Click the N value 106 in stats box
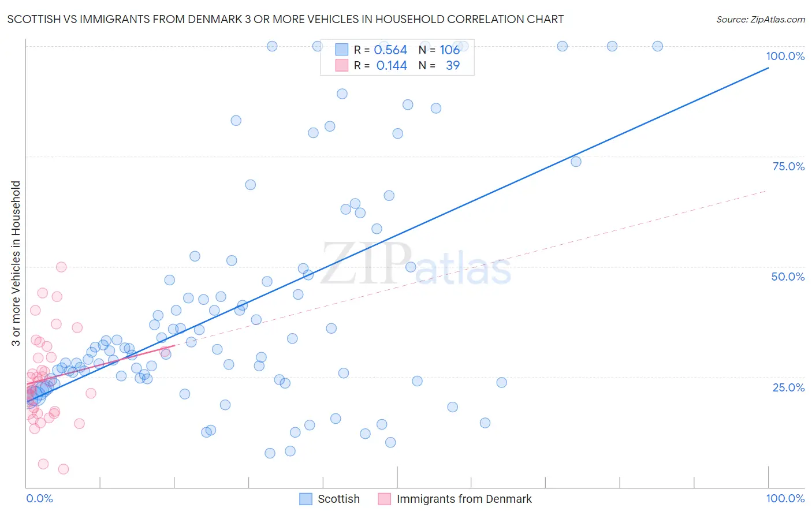The width and height of the screenshot is (812, 515). [x=450, y=50]
